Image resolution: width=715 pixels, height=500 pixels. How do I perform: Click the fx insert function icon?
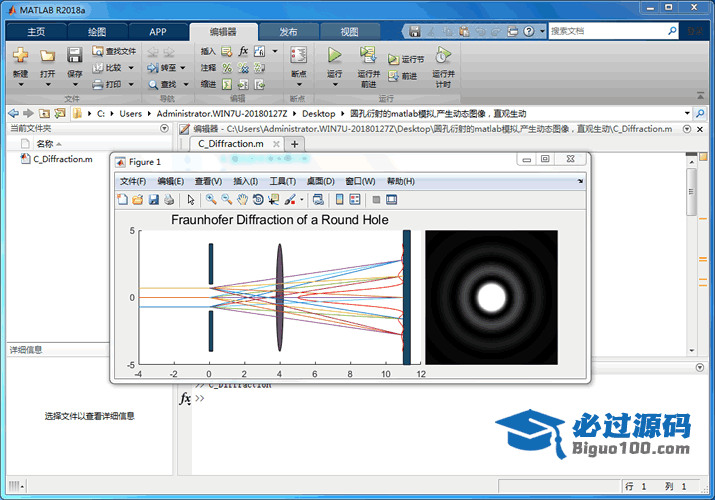tap(243, 51)
